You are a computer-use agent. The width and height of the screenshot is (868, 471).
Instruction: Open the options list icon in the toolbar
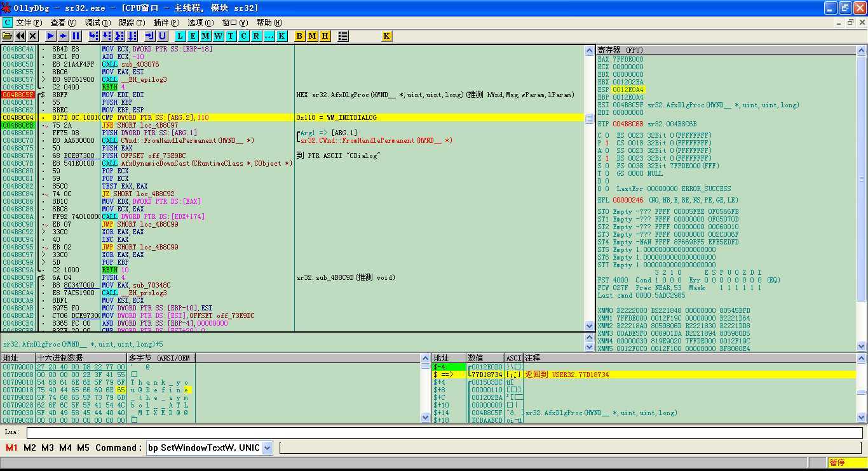click(343, 36)
